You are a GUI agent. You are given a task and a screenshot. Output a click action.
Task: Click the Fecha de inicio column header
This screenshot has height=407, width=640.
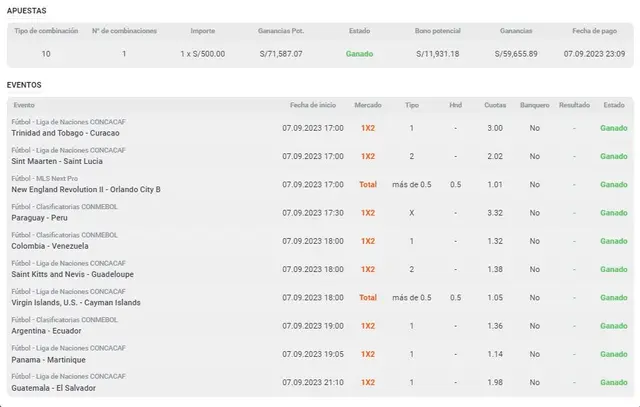(312, 105)
